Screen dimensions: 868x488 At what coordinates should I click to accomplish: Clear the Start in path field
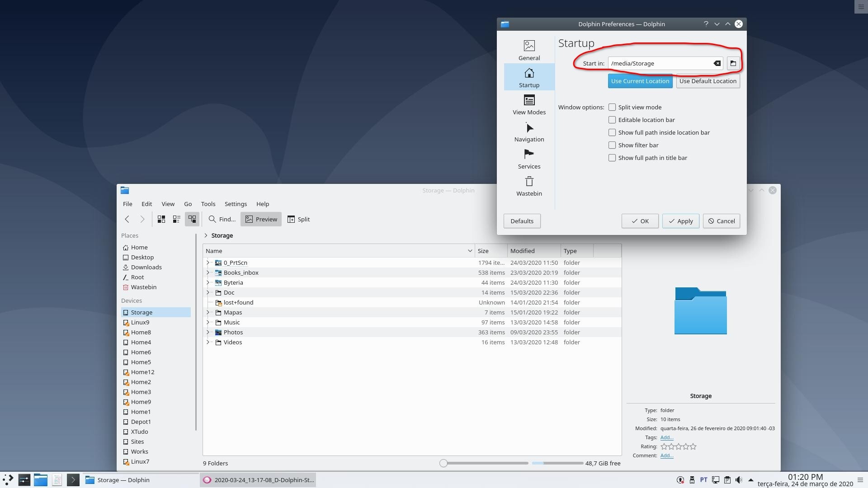pyautogui.click(x=717, y=63)
